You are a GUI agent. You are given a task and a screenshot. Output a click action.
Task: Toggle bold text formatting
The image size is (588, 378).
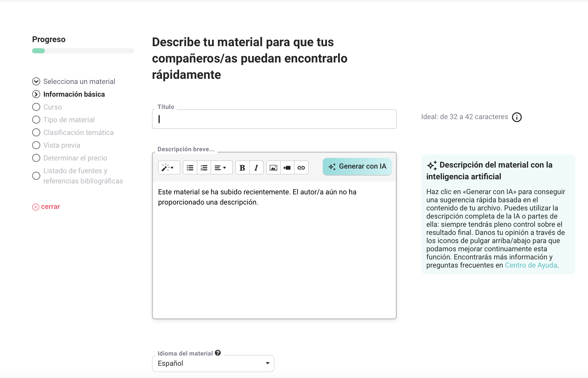coord(242,168)
